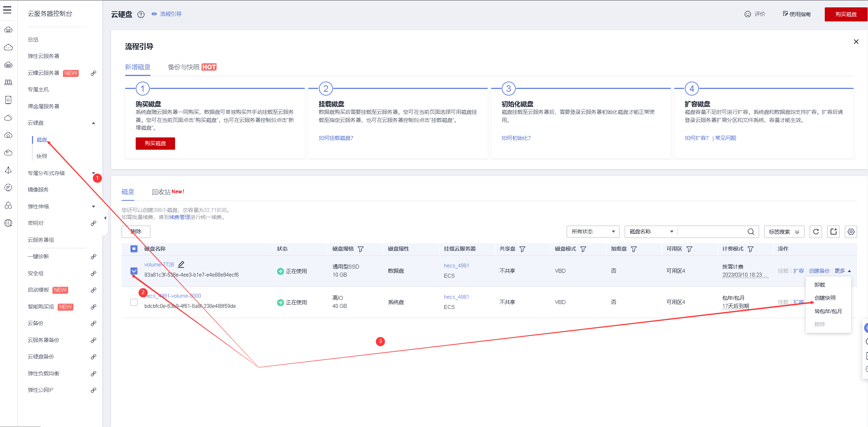Open the hamburger menu at top left
The image size is (868, 427).
coord(7,10)
